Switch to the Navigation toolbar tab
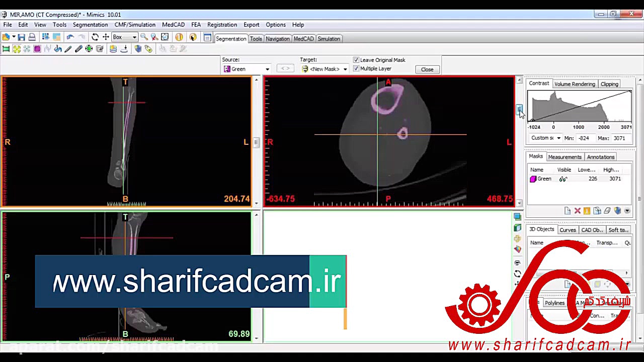644x362 pixels. click(x=278, y=39)
